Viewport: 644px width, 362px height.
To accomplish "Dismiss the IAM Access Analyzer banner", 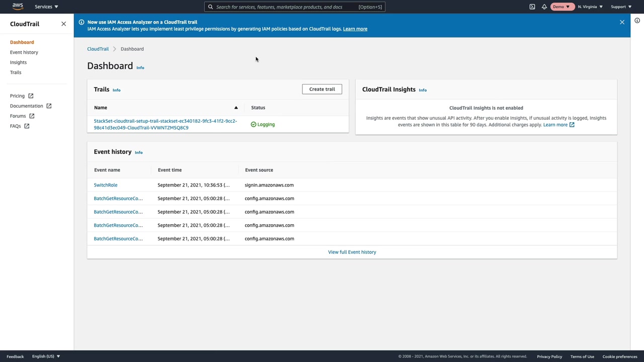I will [x=622, y=22].
